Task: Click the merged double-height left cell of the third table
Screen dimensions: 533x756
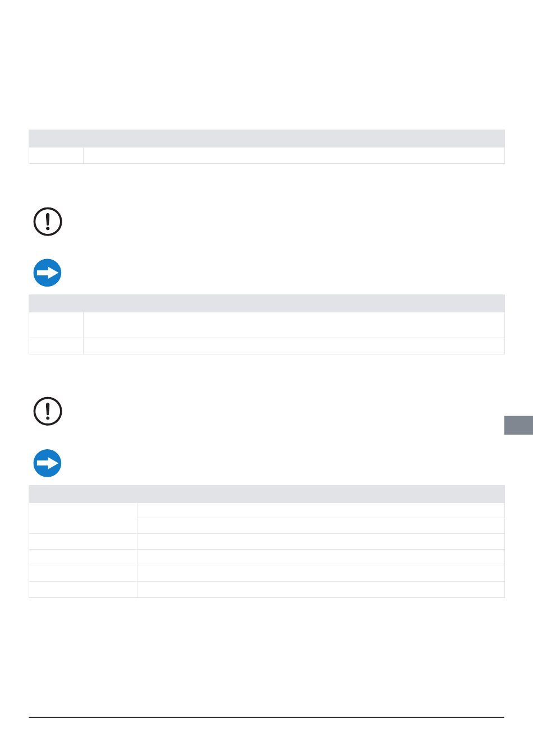Action: (83, 518)
